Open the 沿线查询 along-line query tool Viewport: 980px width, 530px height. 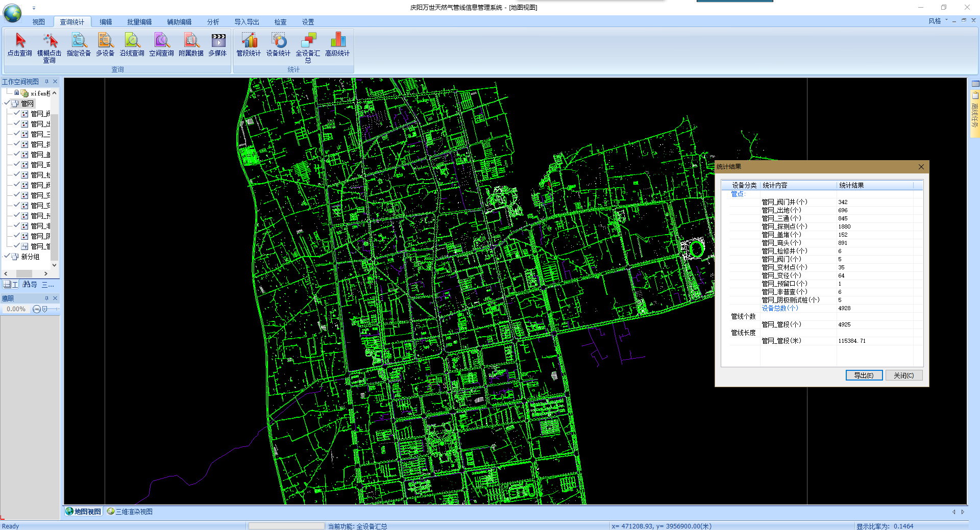tap(132, 44)
